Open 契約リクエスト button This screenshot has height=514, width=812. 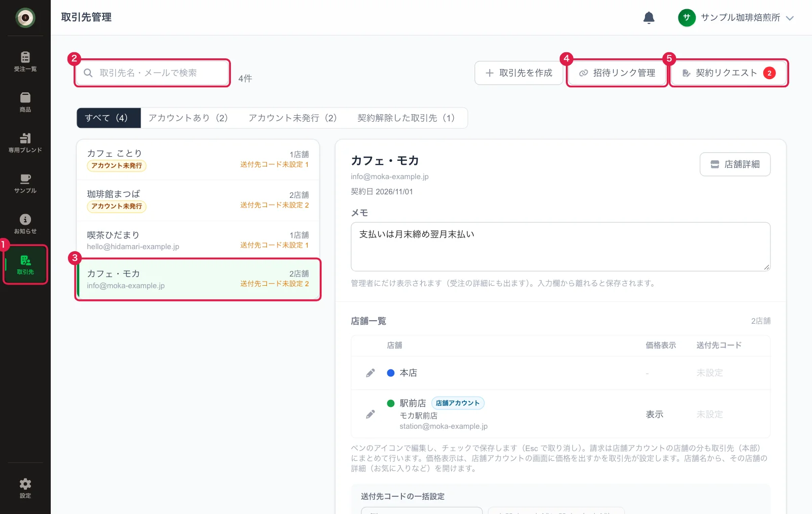click(729, 73)
